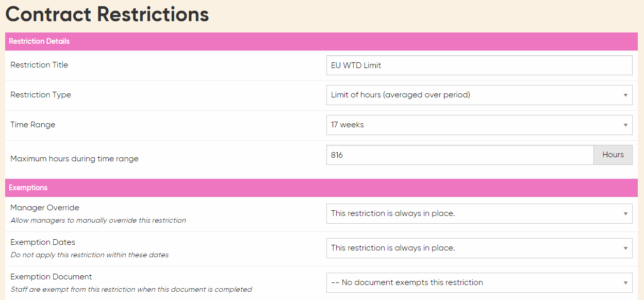Click the Maximum hours input field
Screen dimensions: 644x300
coord(460,155)
